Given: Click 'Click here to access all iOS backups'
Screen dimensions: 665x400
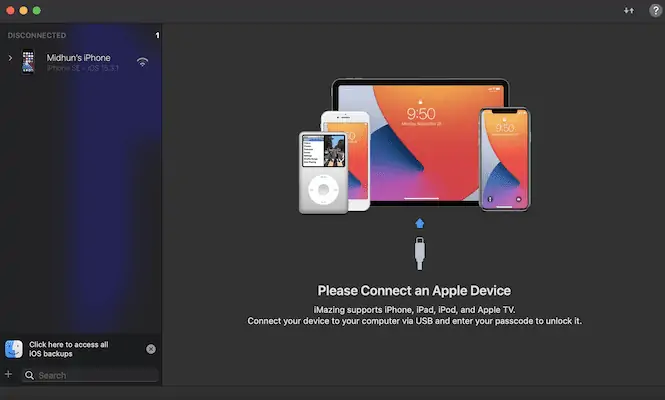Looking at the screenshot, I should pos(69,349).
